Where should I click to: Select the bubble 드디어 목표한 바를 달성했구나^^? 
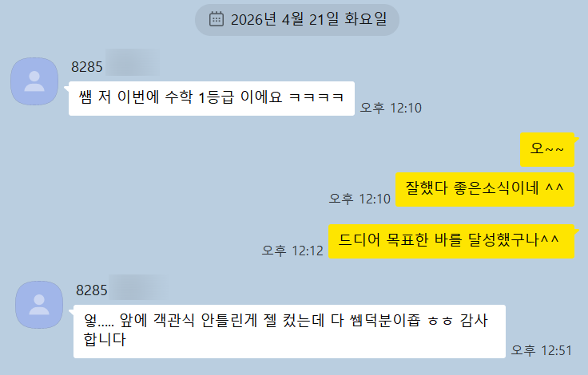point(451,241)
